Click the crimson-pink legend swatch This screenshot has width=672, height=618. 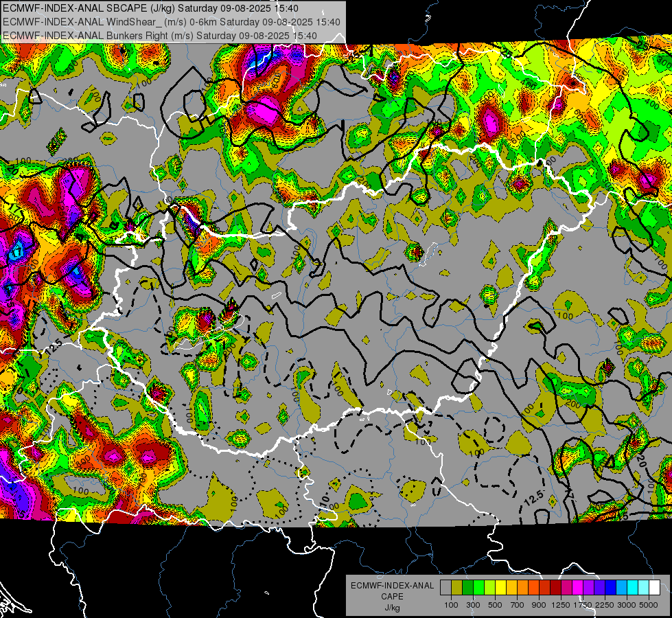566,587
